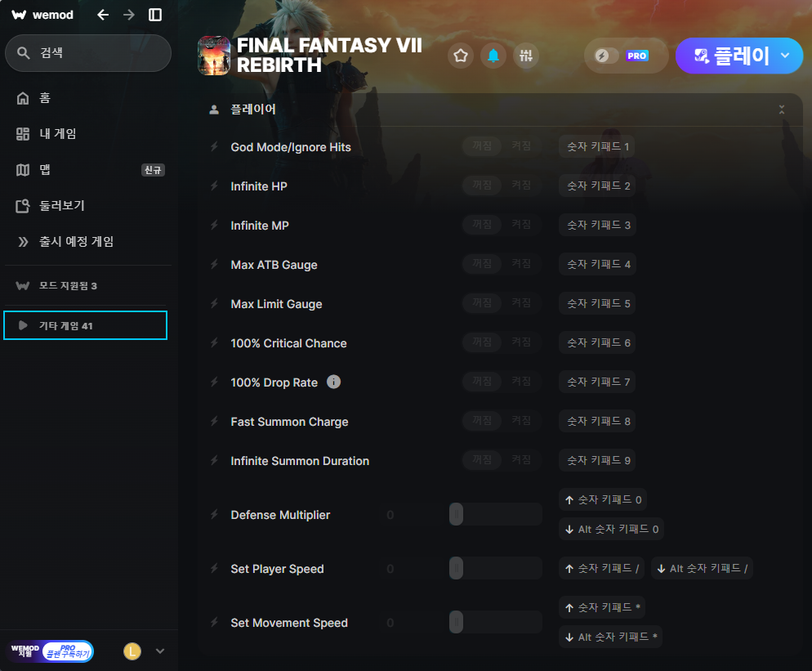
Task: Toggle 100% Drop Rate switch
Action: click(x=502, y=382)
